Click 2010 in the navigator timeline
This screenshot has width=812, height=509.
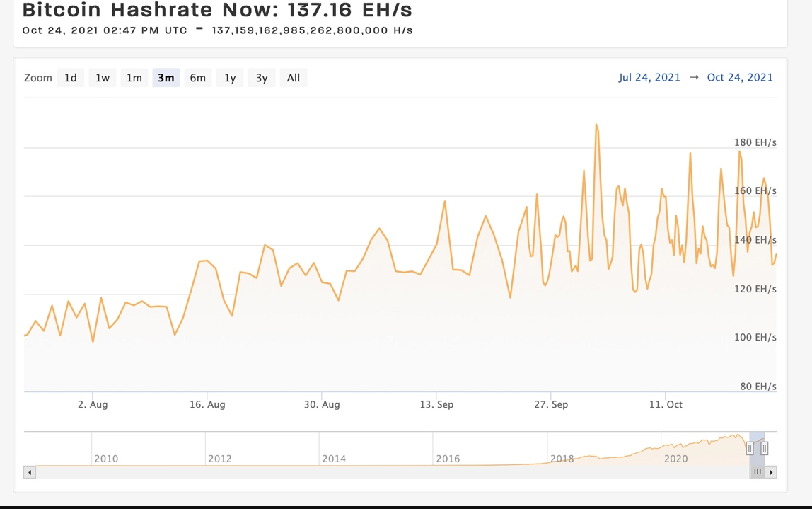point(106,459)
